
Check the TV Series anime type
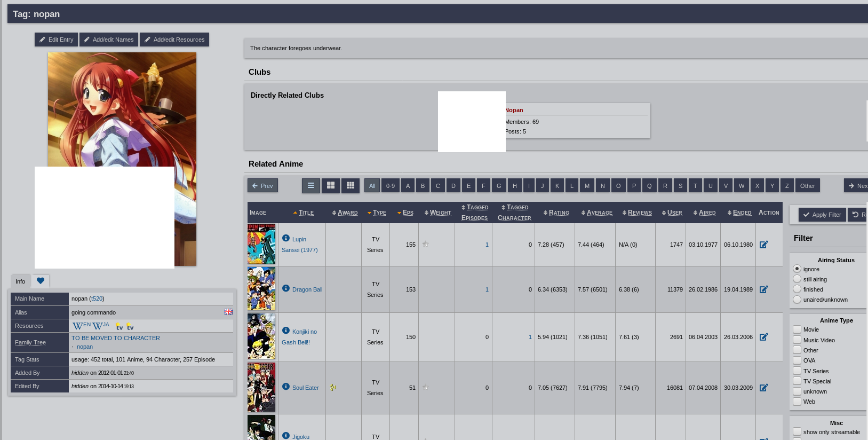click(x=797, y=371)
